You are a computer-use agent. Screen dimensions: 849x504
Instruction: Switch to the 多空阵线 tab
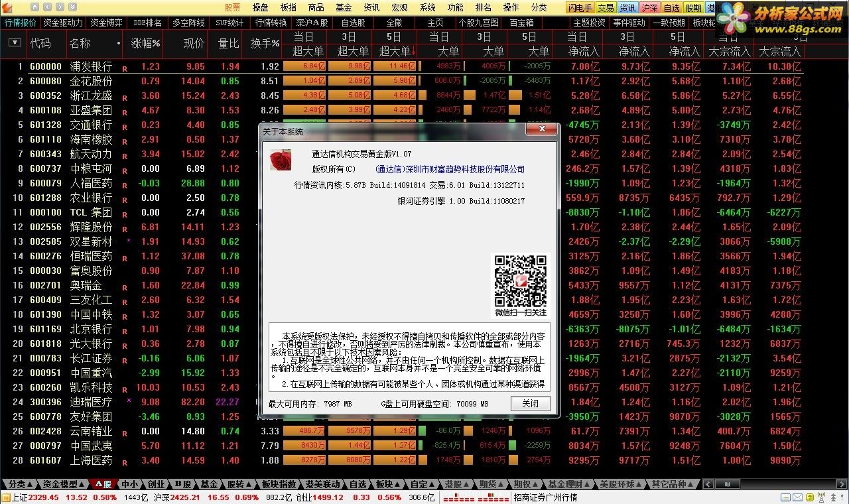point(188,22)
